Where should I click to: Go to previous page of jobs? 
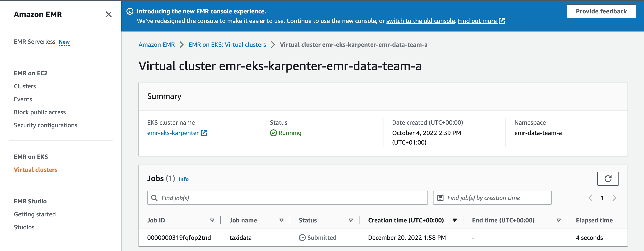point(591,198)
